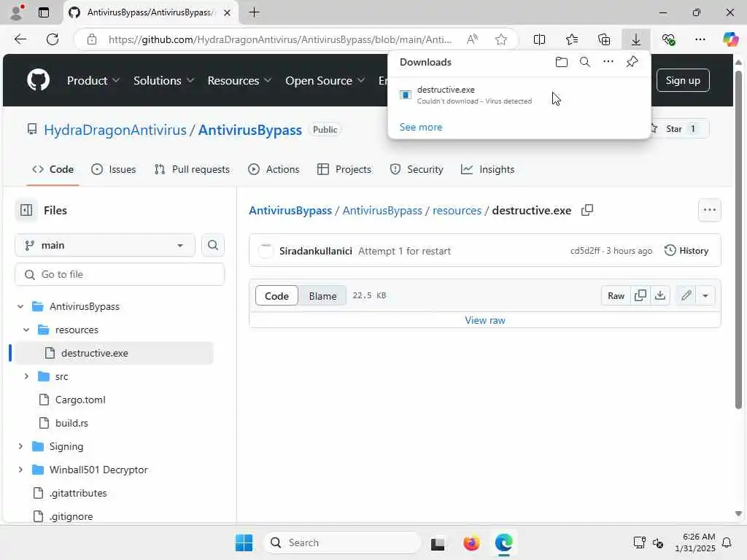Open the Copilot sidebar icon
This screenshot has width=747, height=560.
[x=730, y=39]
